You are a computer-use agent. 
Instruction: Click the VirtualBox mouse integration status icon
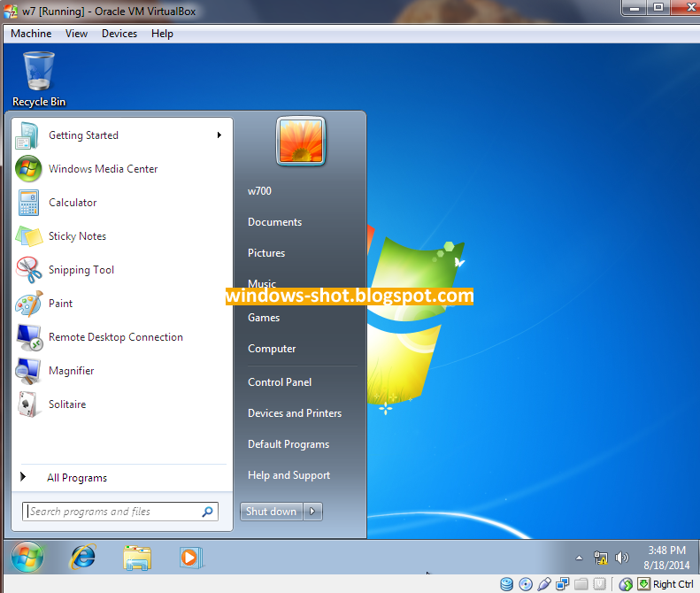(626, 583)
